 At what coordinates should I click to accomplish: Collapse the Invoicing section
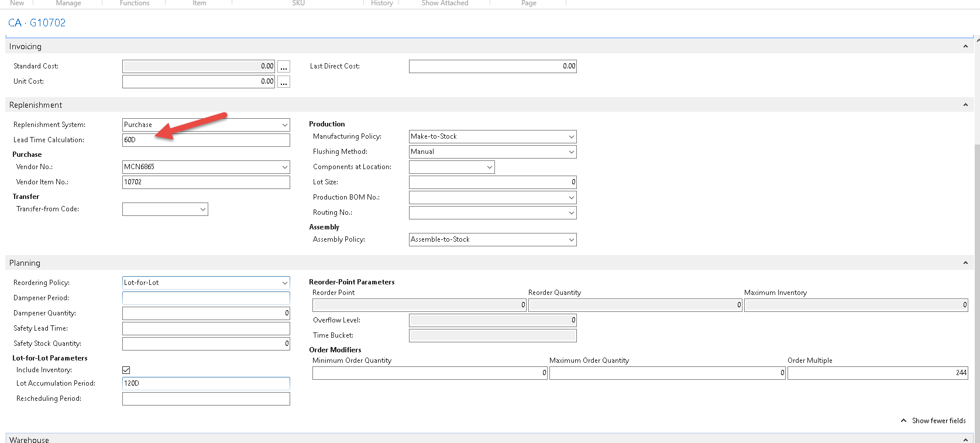tap(965, 46)
